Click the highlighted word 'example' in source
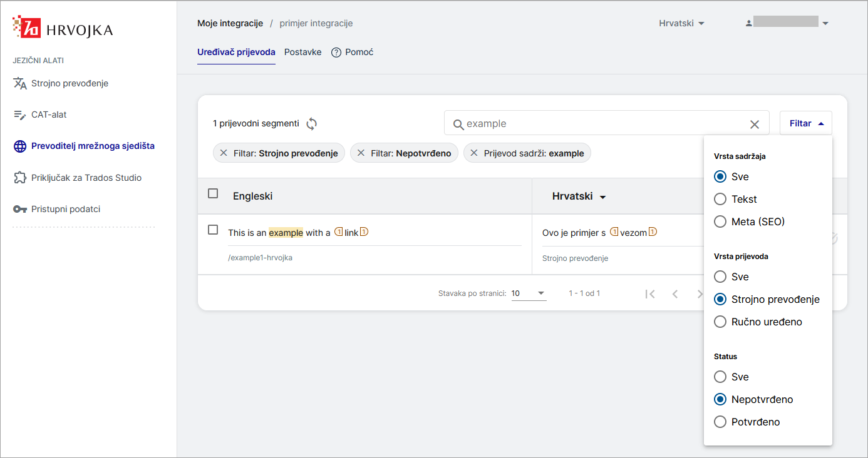The width and height of the screenshot is (868, 458). 286,233
